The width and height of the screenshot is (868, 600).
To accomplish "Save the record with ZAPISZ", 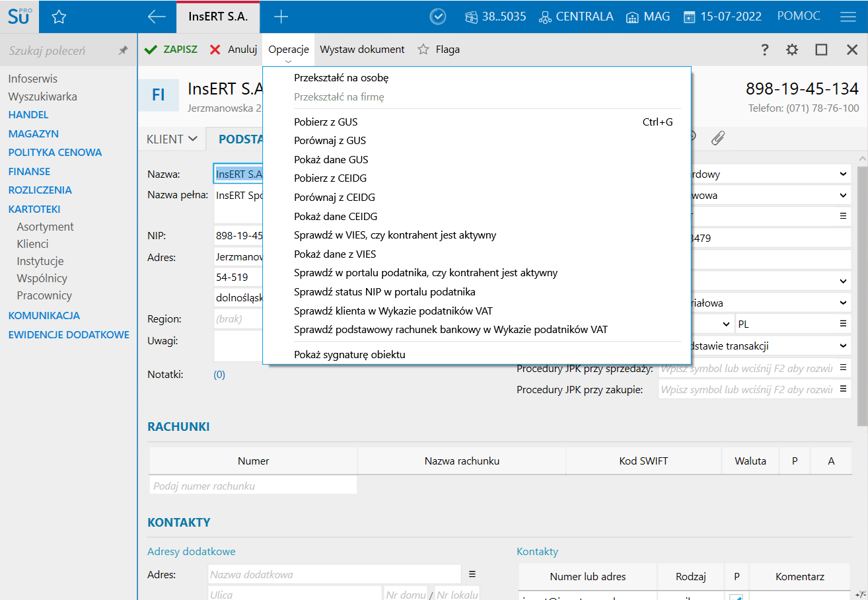I will 170,50.
